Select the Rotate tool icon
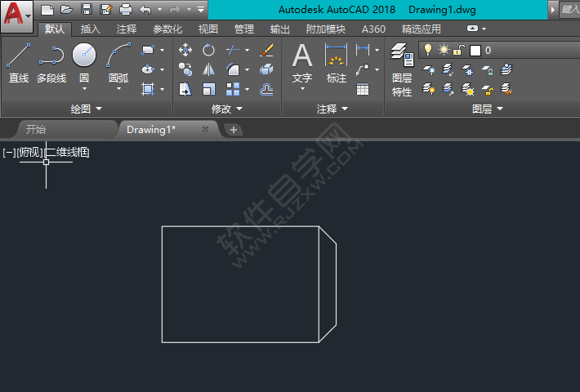The image size is (580, 392). (x=208, y=50)
